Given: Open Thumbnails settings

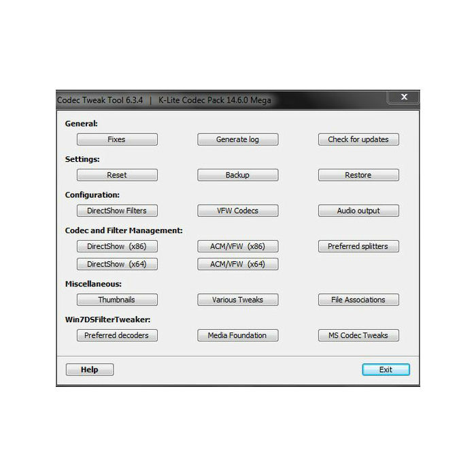Looking at the screenshot, I should (x=117, y=300).
